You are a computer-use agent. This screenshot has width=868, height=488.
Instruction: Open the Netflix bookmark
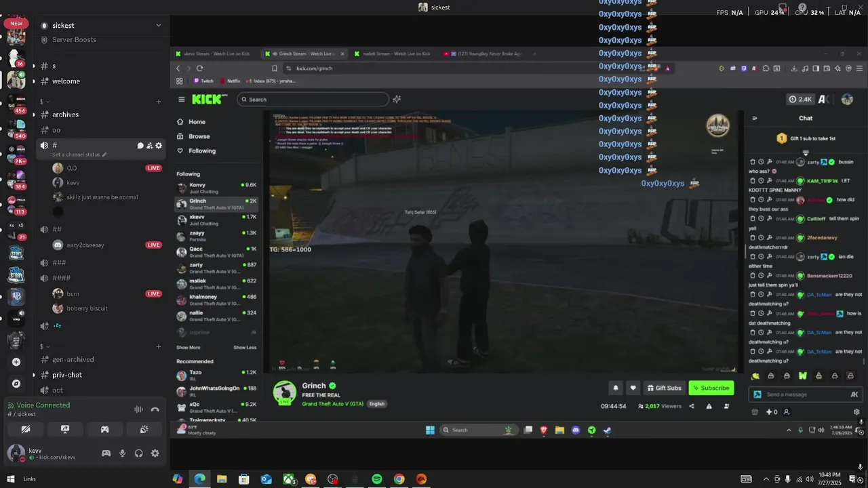pyautogui.click(x=230, y=81)
